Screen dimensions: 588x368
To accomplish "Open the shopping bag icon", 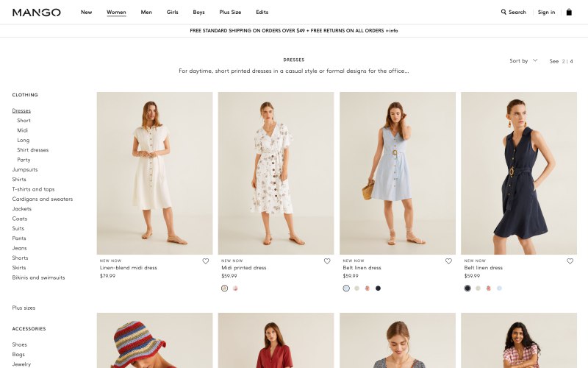I will point(569,12).
